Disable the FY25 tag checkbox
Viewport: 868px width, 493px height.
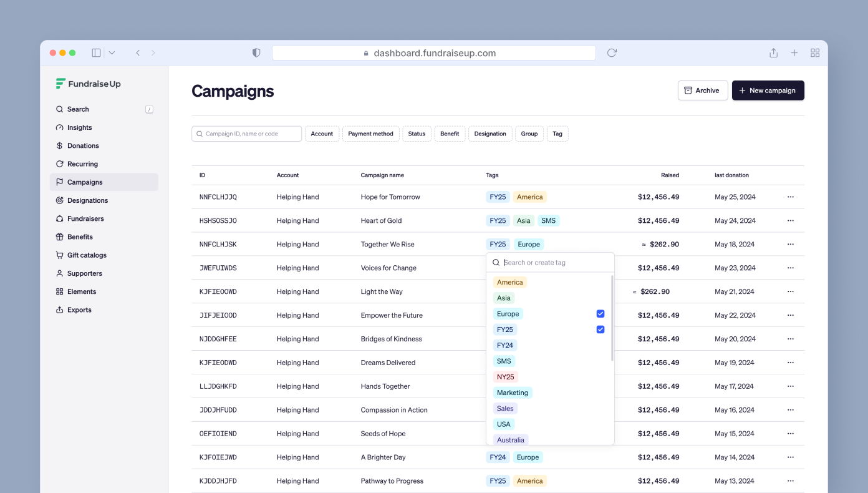coord(600,329)
